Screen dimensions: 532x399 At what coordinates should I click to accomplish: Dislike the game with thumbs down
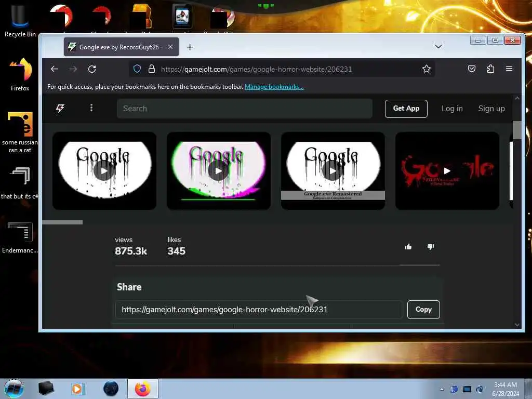click(431, 247)
